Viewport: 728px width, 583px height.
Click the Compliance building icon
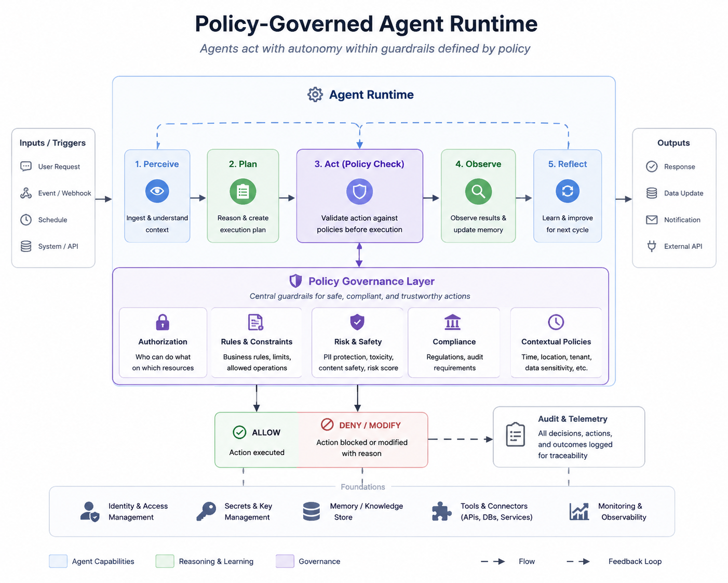[x=453, y=322]
